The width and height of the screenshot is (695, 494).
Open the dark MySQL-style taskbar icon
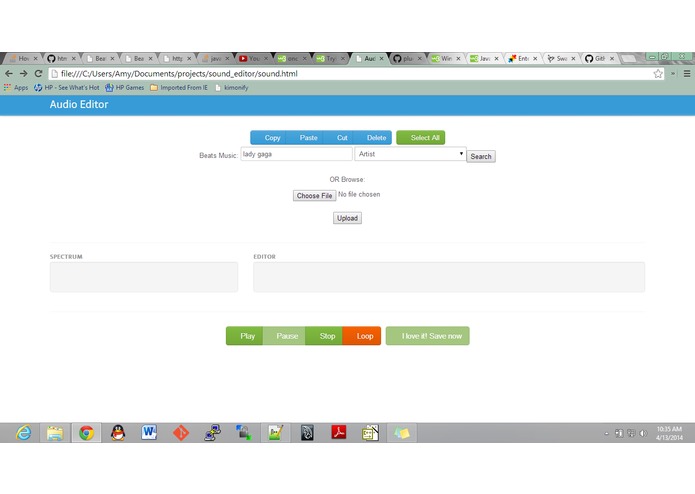coord(307,433)
